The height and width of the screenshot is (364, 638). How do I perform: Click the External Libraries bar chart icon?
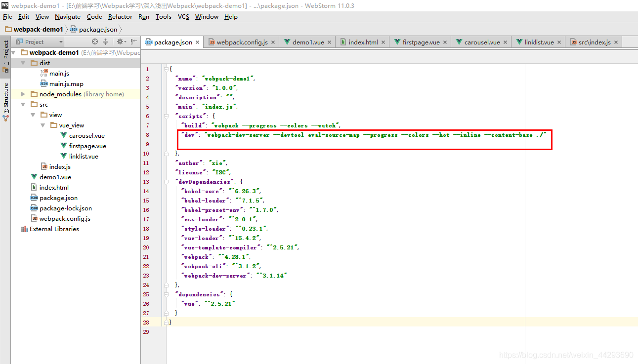tap(24, 229)
